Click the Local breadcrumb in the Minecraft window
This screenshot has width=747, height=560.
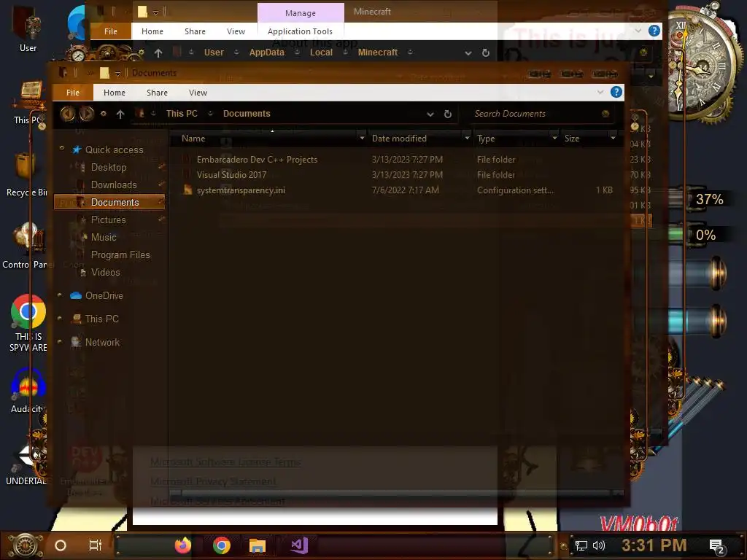coord(321,52)
